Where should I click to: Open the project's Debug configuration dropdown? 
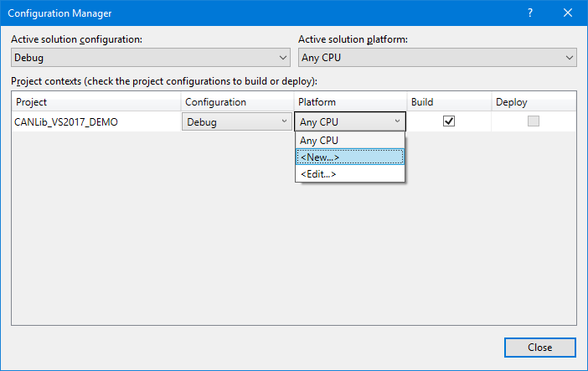237,121
